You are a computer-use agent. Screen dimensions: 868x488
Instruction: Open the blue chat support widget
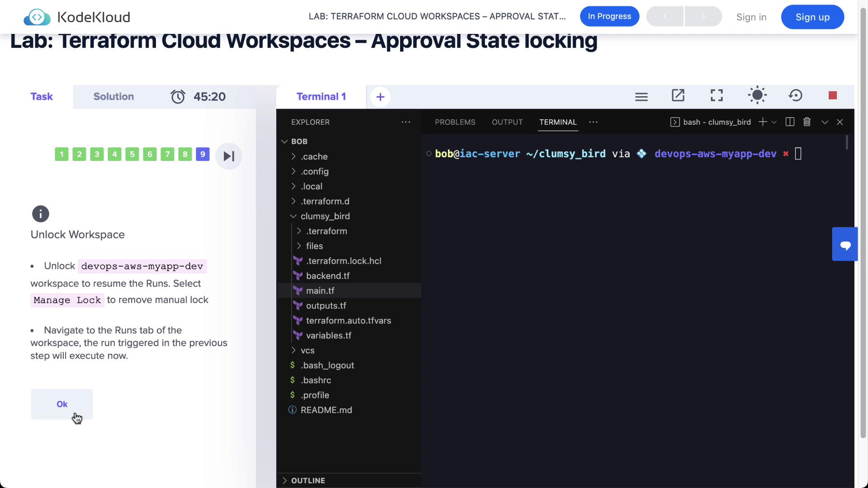(x=845, y=244)
